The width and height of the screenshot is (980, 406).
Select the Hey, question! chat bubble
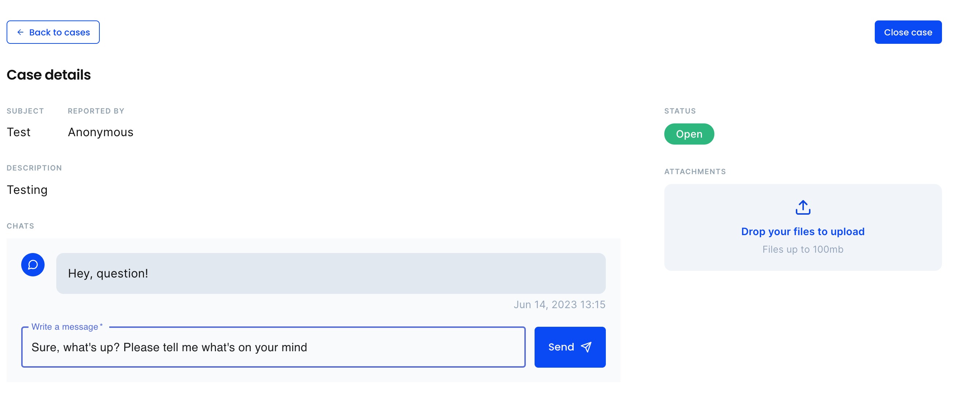tap(331, 273)
